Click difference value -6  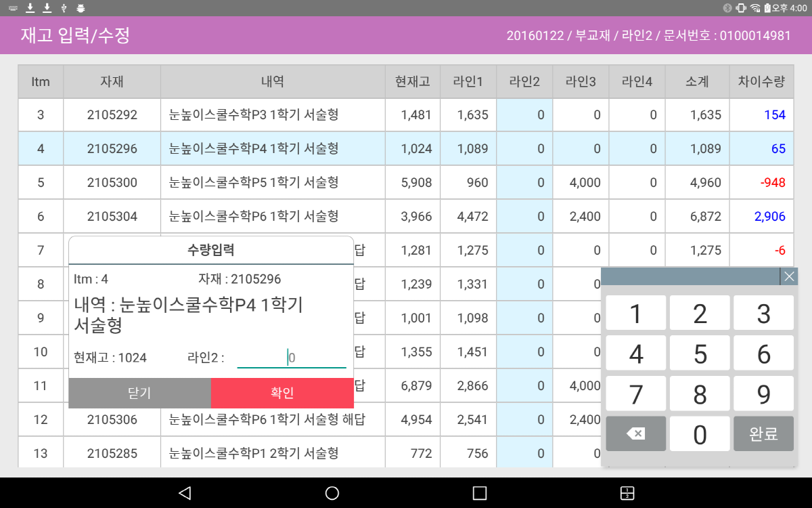click(x=780, y=251)
